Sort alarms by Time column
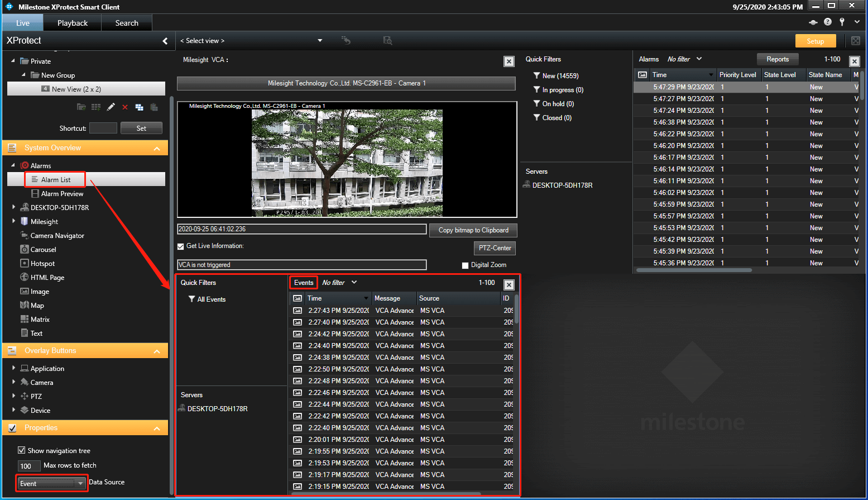Viewport: 868px width, 500px height. [x=683, y=74]
